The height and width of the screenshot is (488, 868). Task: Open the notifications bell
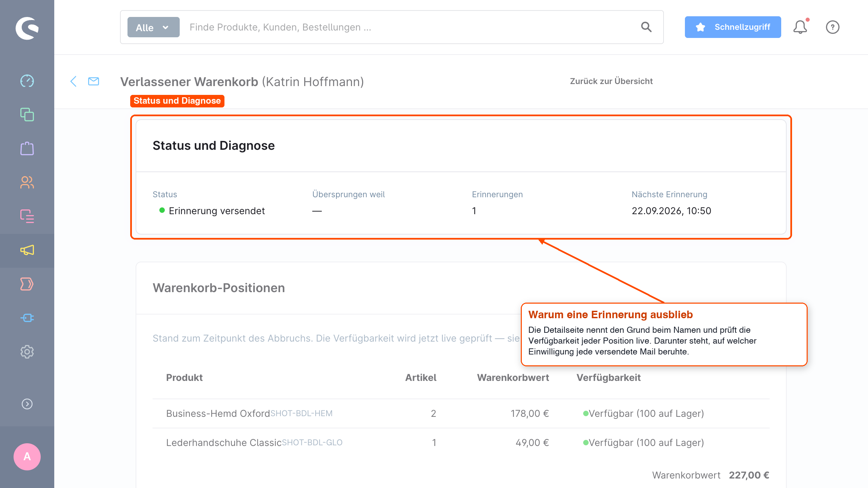(x=800, y=27)
